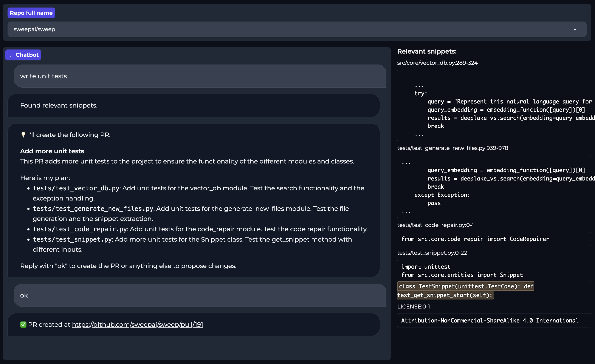Click tests/test_generate_new_files.py:939-978 snippet label
This screenshot has height=364, width=595.
click(452, 148)
